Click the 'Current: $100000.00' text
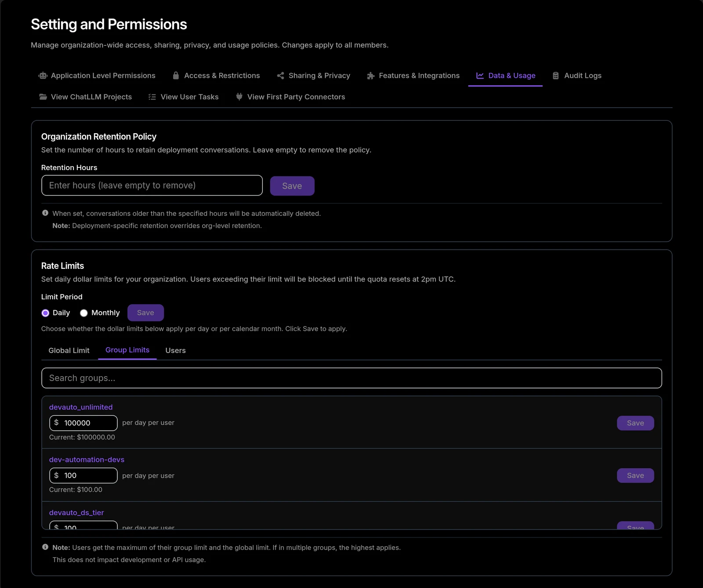The image size is (703, 588). click(x=82, y=437)
